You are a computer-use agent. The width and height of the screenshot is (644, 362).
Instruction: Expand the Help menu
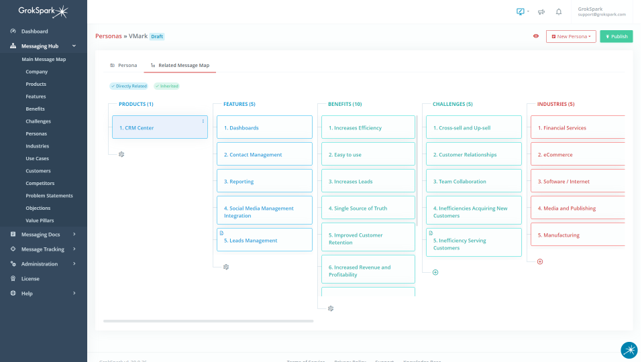74,294
